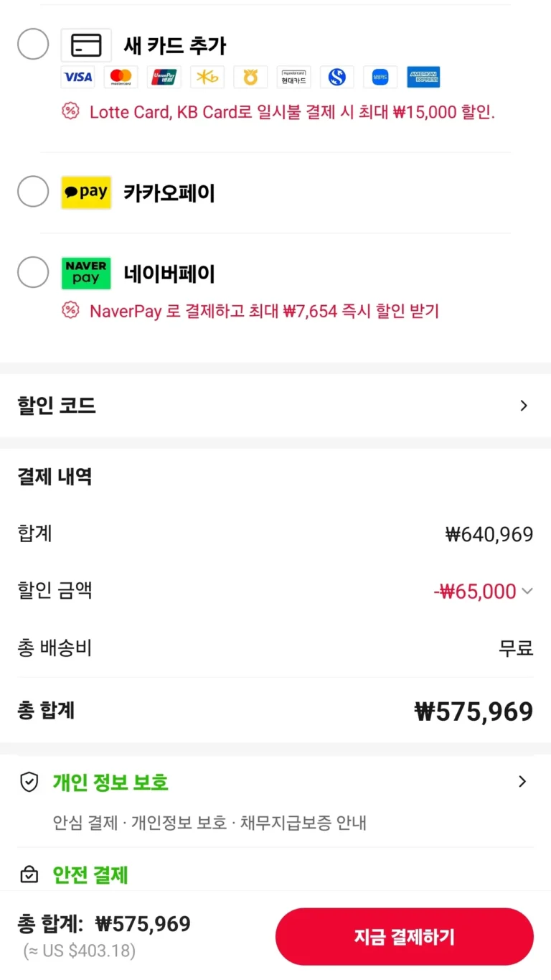Click the UnionPay logo

[x=164, y=77]
